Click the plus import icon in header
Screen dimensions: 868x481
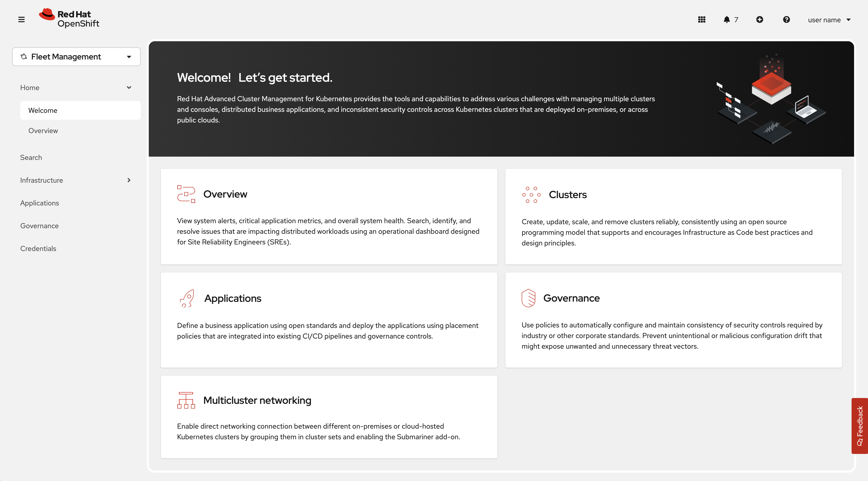pos(759,19)
